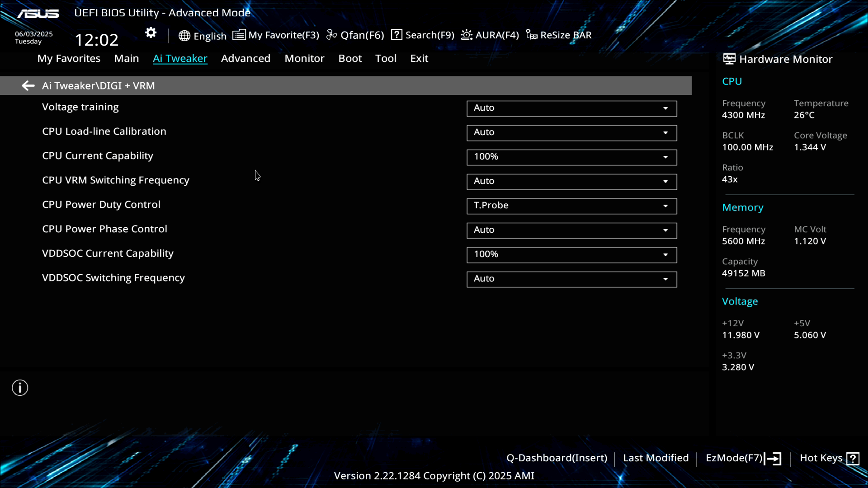This screenshot has height=488, width=868.
Task: Go back using the left arrow
Action: (x=28, y=85)
